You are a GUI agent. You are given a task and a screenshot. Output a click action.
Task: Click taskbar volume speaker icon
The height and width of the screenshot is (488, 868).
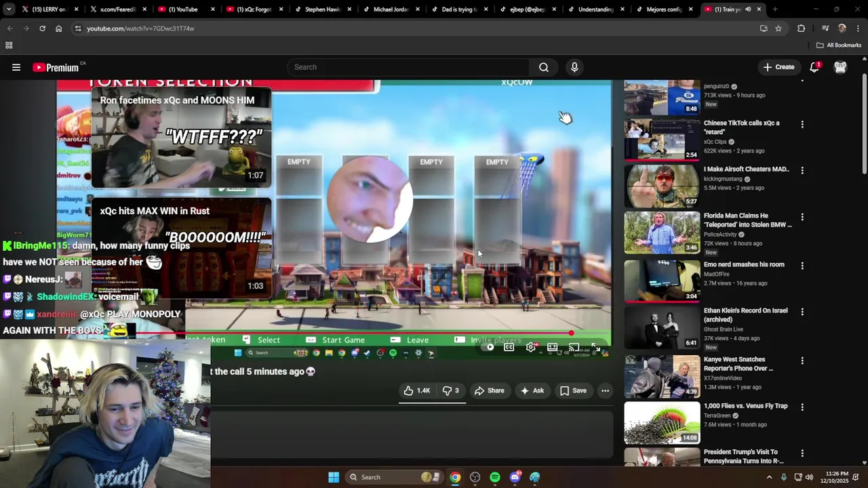pyautogui.click(x=809, y=477)
